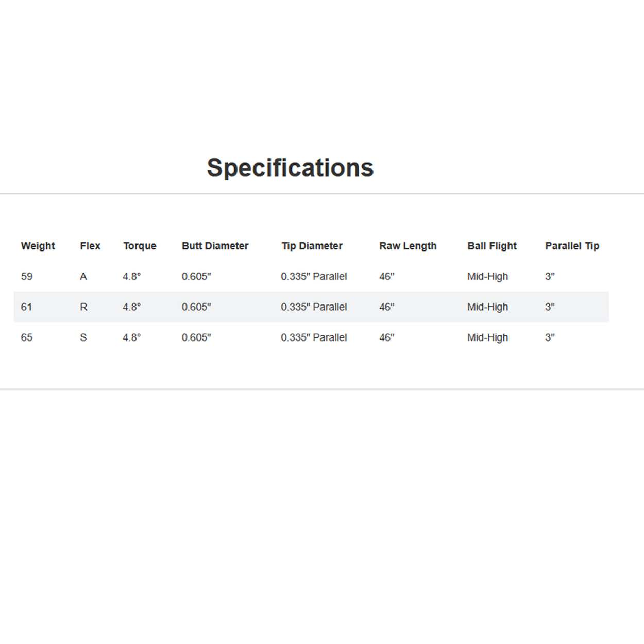
Task: Select the Torque column header
Action: (x=140, y=246)
